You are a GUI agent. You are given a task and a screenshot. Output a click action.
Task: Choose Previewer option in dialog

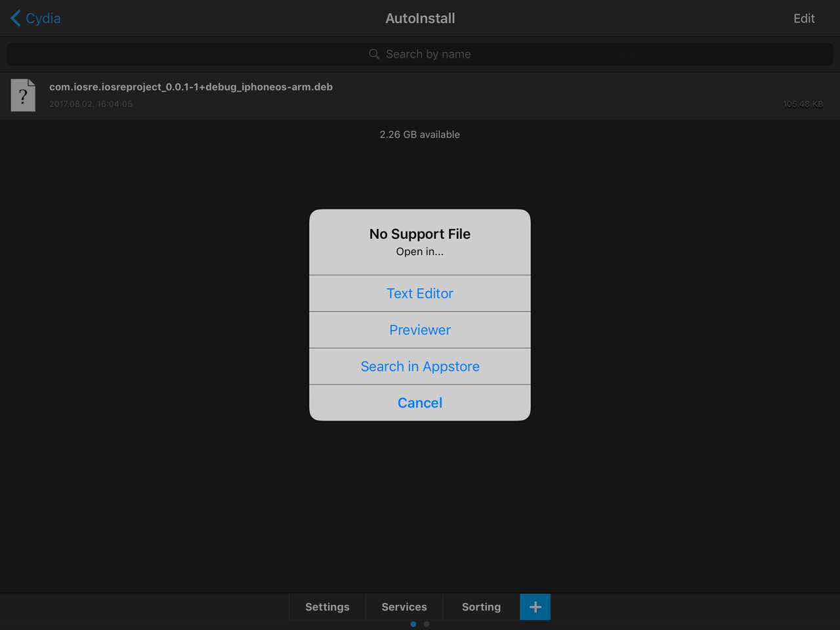coord(420,330)
